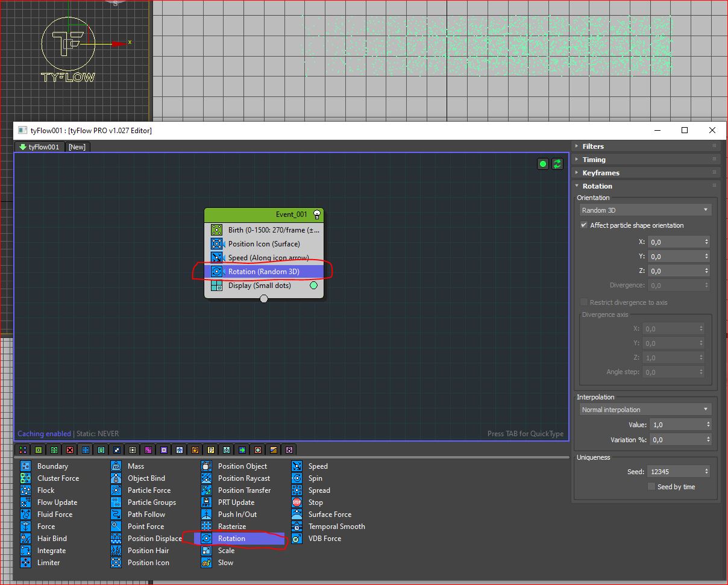This screenshot has width=728, height=585.
Task: Check Restrict divergence to axis
Action: [583, 302]
